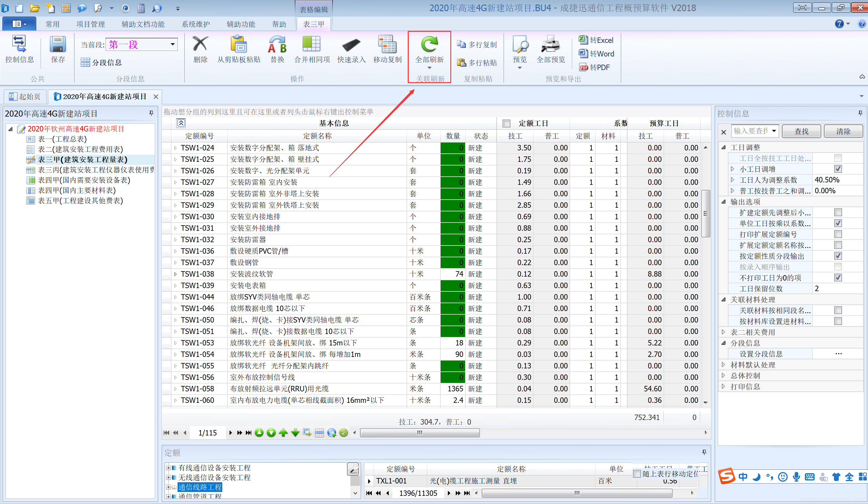
Task: Expand the 打印信息 group
Action: tap(724, 387)
